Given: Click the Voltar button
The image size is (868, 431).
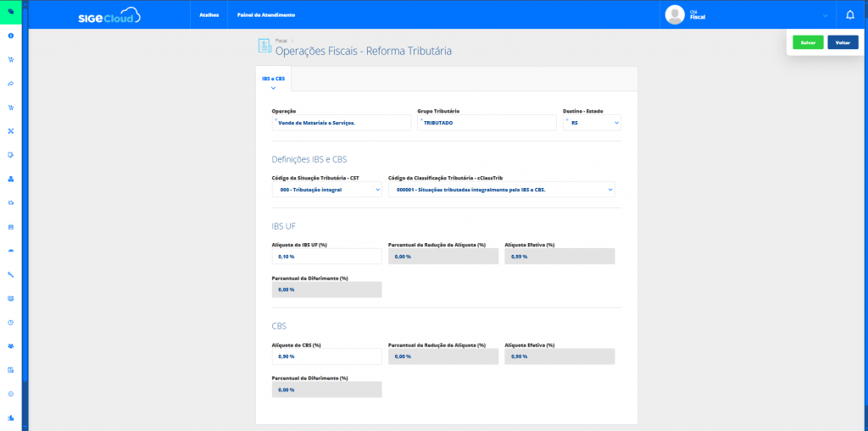Looking at the screenshot, I should (x=843, y=42).
